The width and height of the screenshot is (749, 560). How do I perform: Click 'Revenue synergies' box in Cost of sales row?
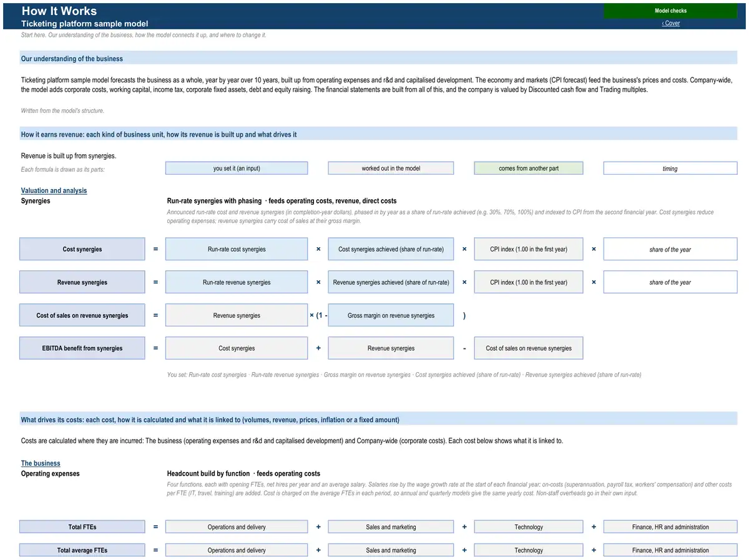click(237, 315)
